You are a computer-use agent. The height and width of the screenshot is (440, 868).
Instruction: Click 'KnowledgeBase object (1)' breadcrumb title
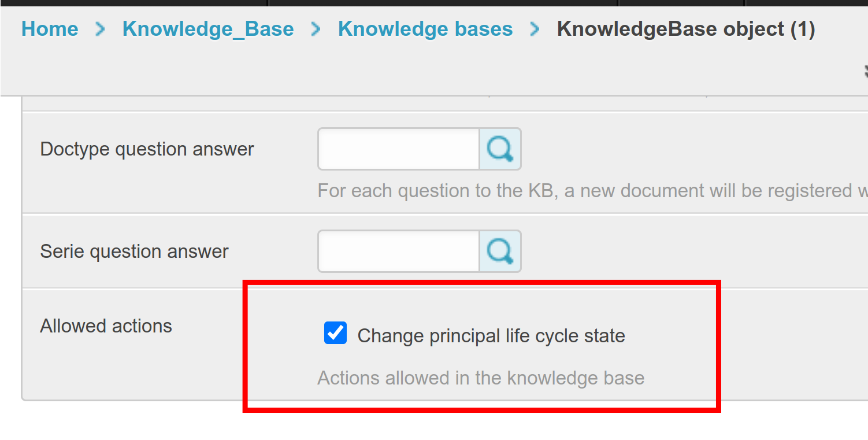click(x=686, y=29)
